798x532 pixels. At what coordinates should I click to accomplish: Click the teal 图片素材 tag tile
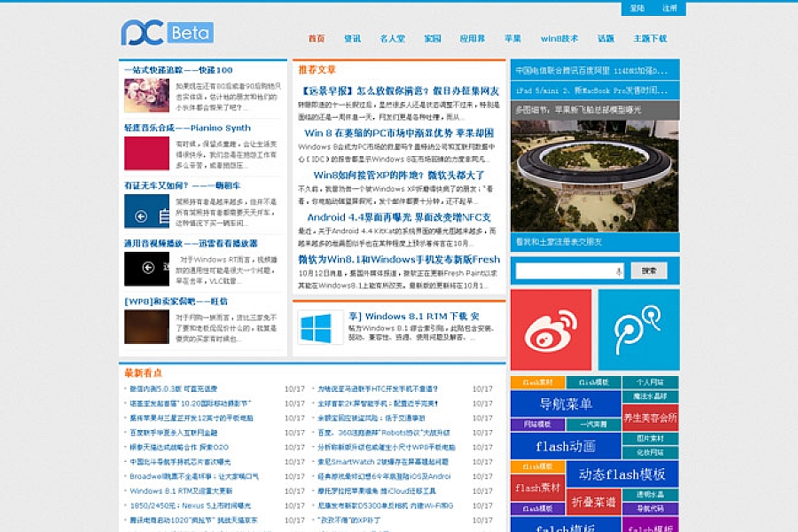point(650,439)
